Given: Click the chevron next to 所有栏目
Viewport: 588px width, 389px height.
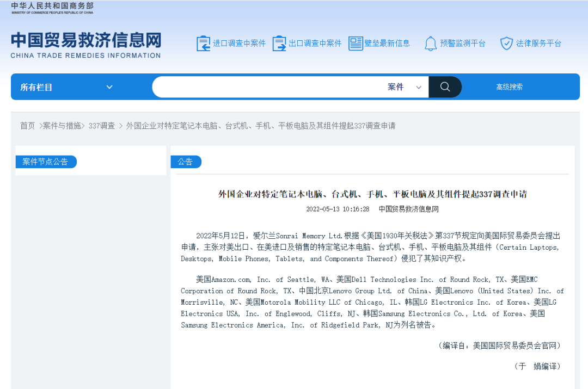Looking at the screenshot, I should tap(109, 87).
